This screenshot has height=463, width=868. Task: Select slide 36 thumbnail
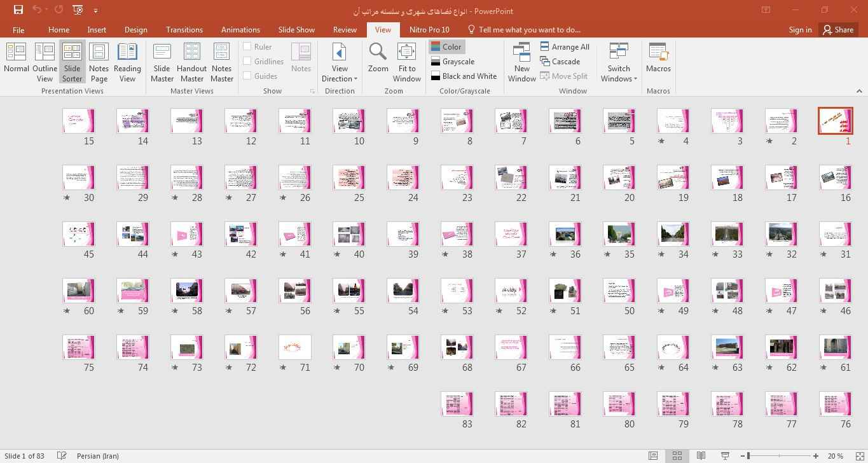(x=565, y=234)
